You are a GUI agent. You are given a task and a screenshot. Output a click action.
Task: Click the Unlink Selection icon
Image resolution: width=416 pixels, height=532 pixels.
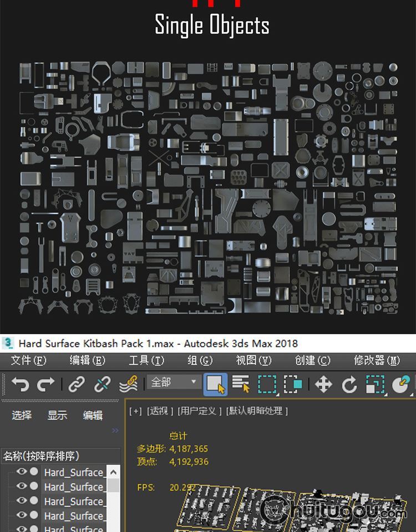102,385
